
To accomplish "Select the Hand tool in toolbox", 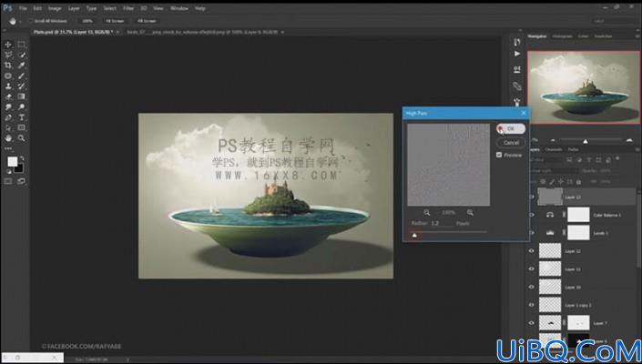I will [x=8, y=138].
